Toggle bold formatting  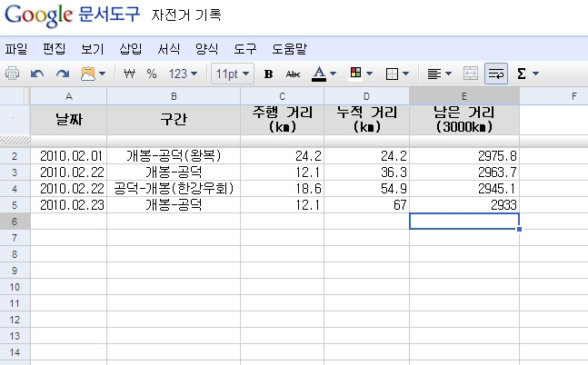click(x=268, y=74)
